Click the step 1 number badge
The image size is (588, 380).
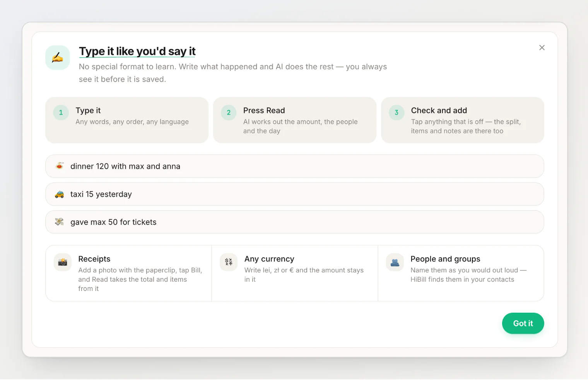[x=61, y=113]
